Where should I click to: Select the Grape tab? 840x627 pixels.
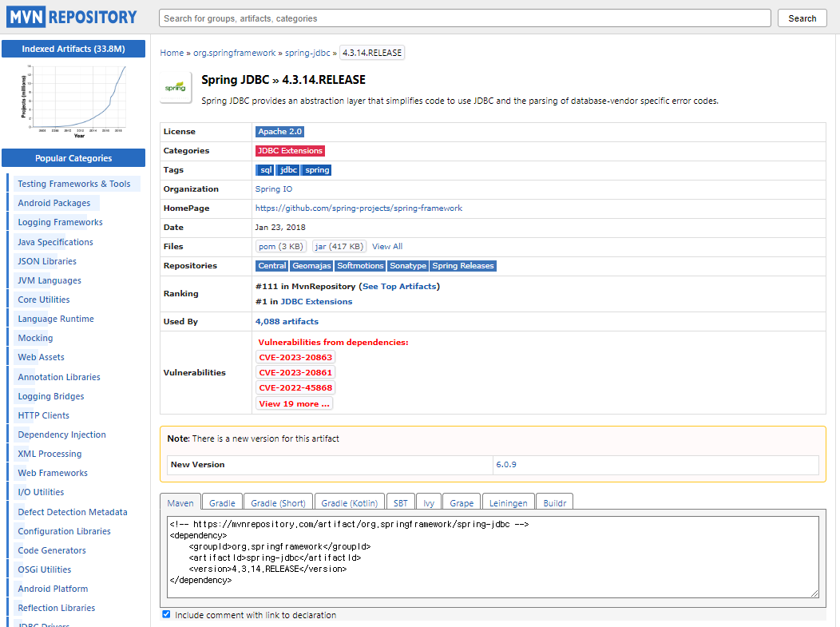pyautogui.click(x=462, y=502)
